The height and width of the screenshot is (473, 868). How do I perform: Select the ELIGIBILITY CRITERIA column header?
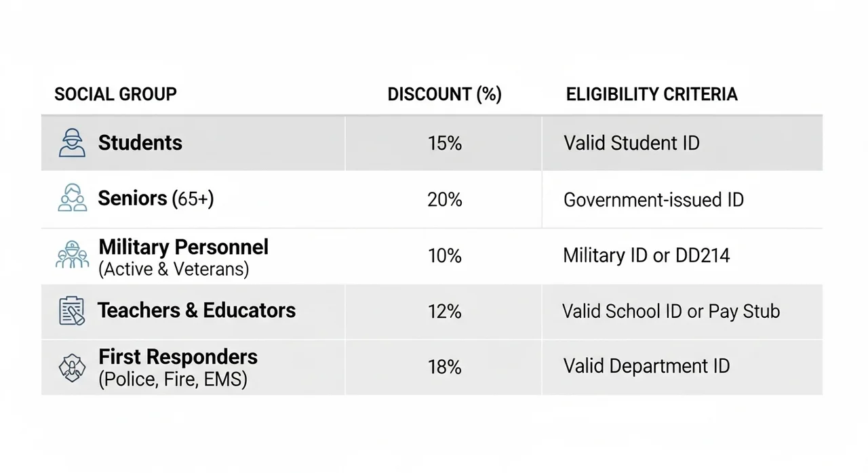(652, 94)
